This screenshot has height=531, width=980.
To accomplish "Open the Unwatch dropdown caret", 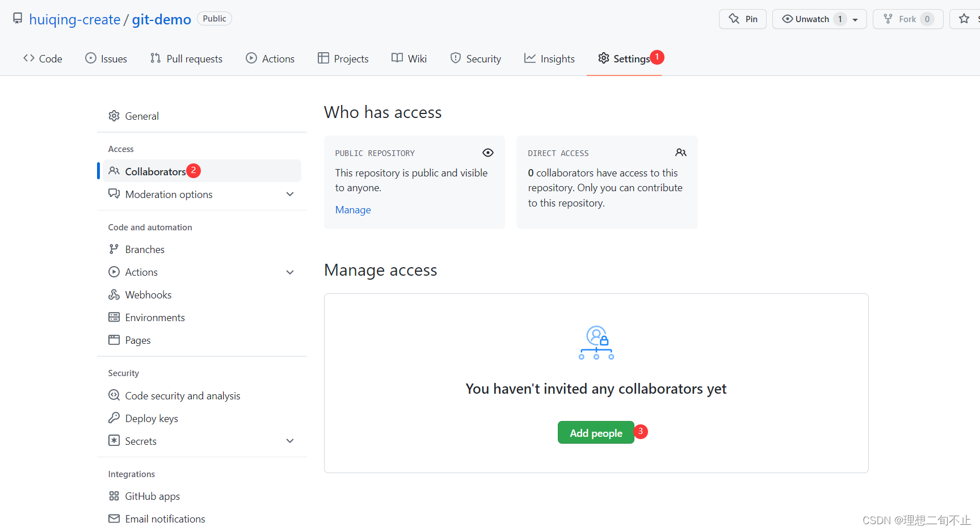I will tap(855, 19).
